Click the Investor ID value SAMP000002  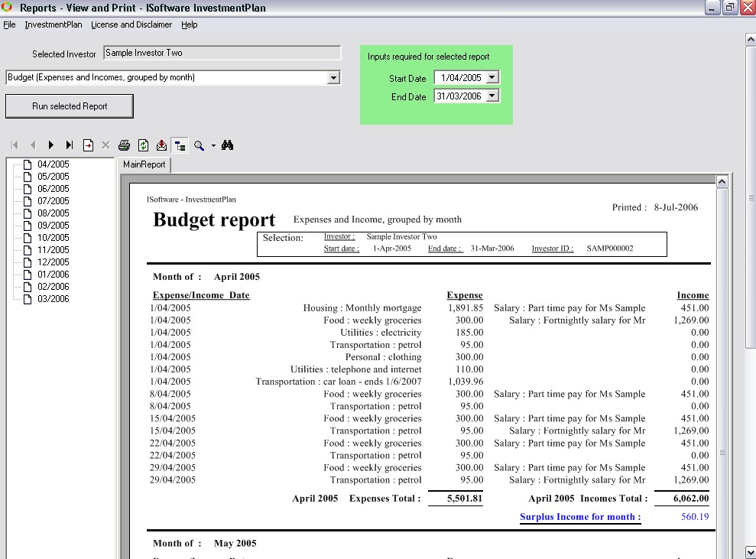click(x=610, y=249)
